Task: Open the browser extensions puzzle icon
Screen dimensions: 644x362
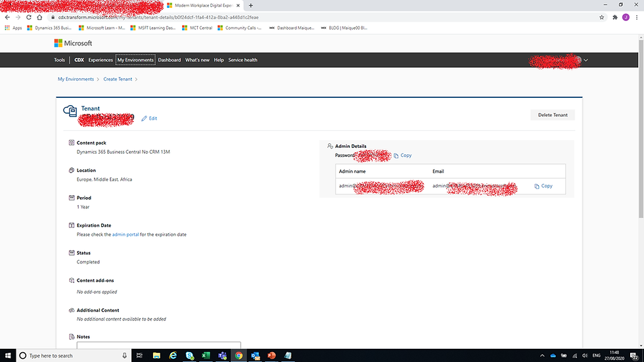Action: (x=615, y=17)
